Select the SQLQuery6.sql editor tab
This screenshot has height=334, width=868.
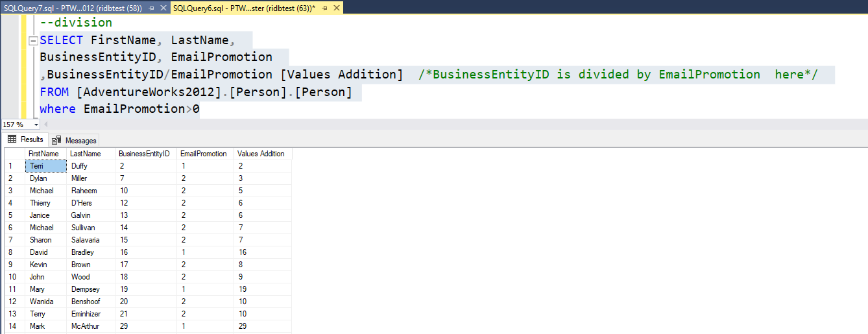244,7
